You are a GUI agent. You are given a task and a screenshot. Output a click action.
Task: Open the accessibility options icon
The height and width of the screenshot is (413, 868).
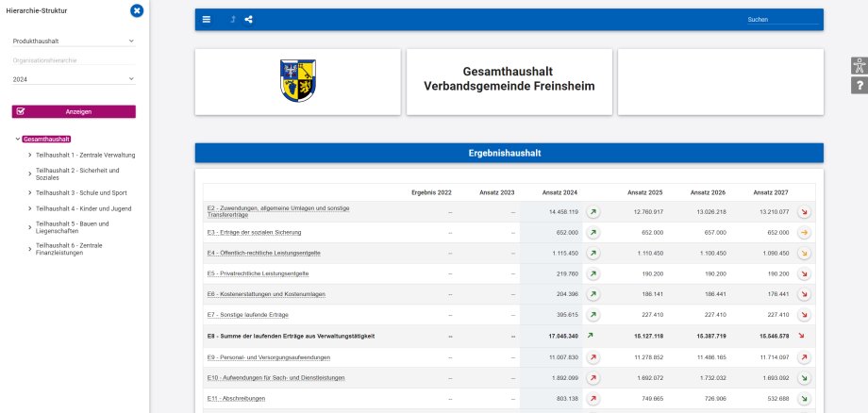point(860,66)
